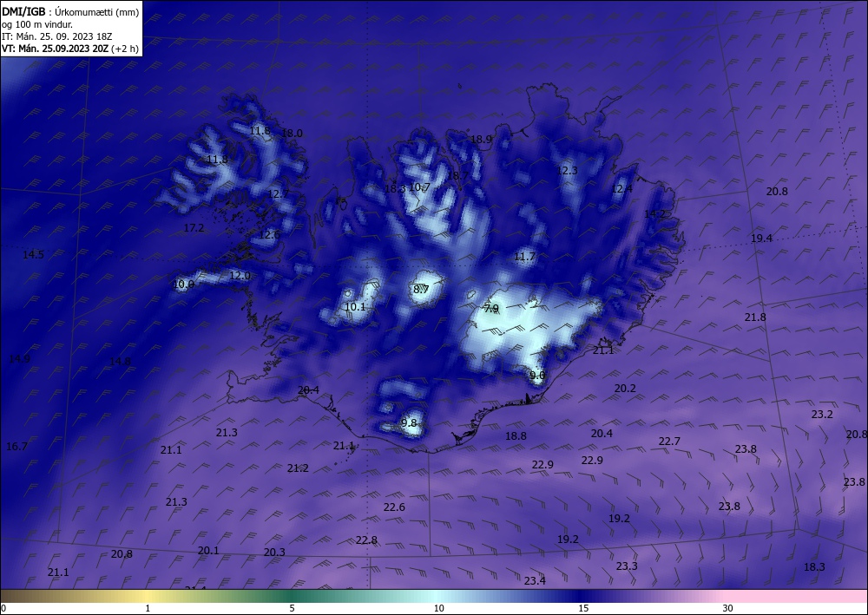Screen dimensions: 868x615
Task: Click the 10.1 map value
Action: tap(355, 307)
